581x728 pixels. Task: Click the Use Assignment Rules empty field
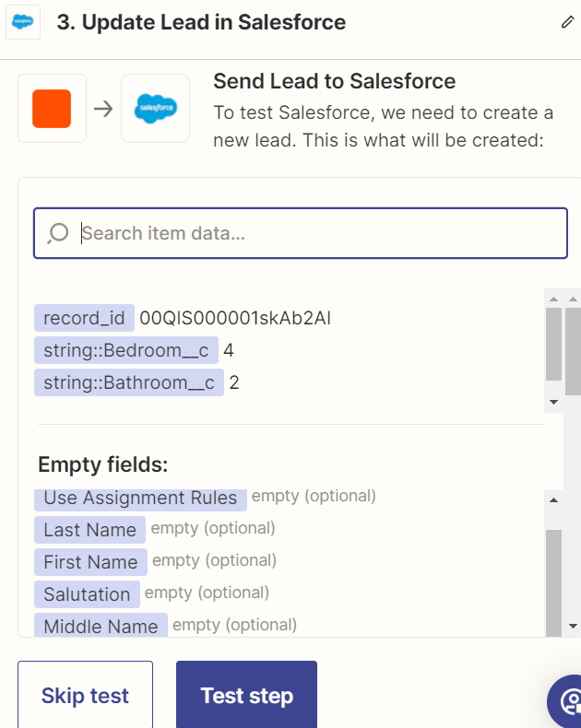[140, 499]
